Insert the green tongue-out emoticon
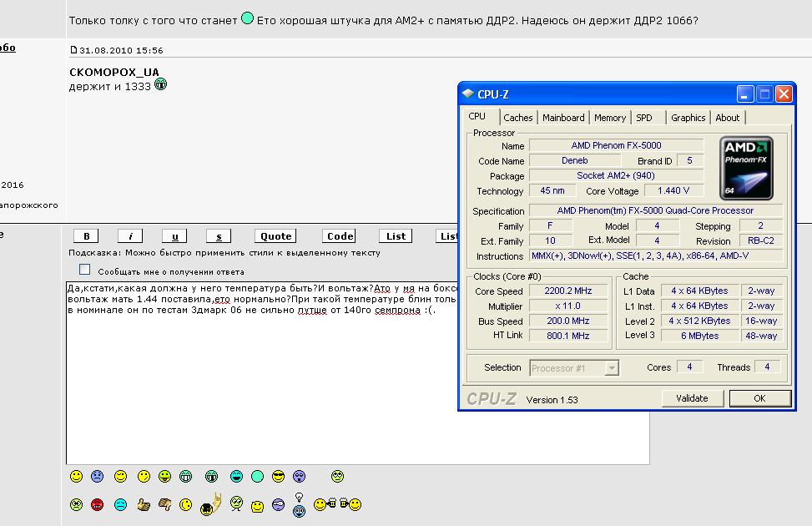The image size is (812, 526). 164,476
